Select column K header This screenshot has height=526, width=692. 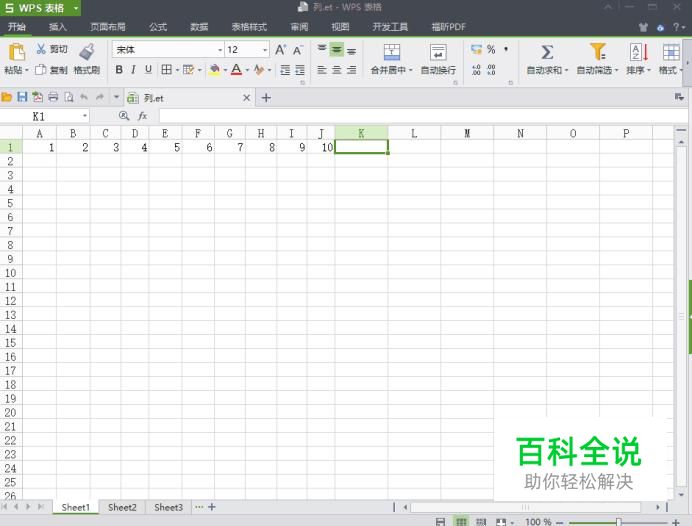click(x=361, y=133)
